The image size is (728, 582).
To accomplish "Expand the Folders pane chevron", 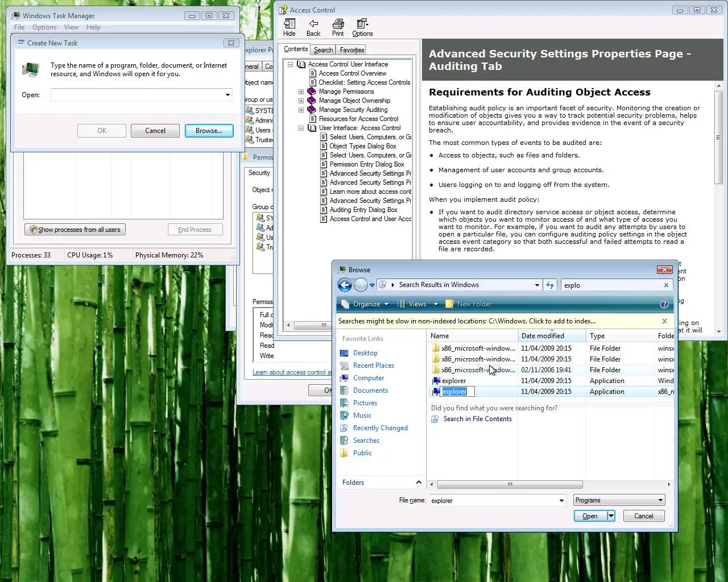I will point(419,483).
